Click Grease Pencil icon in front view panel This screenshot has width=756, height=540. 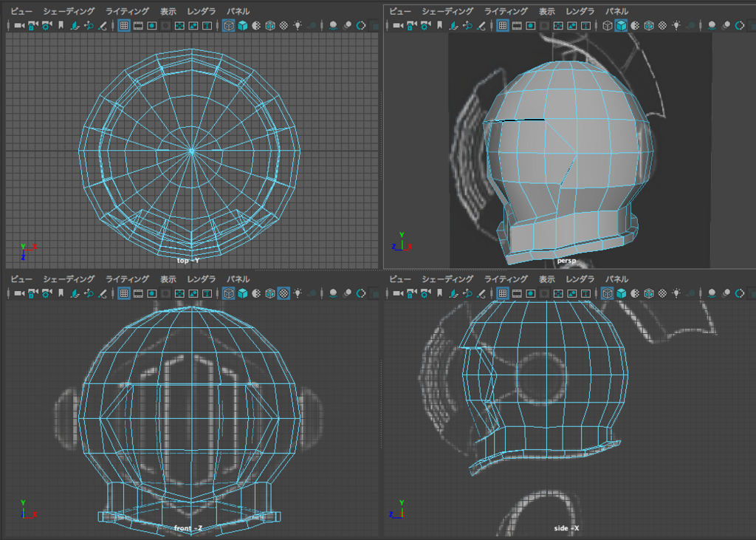pos(103,294)
